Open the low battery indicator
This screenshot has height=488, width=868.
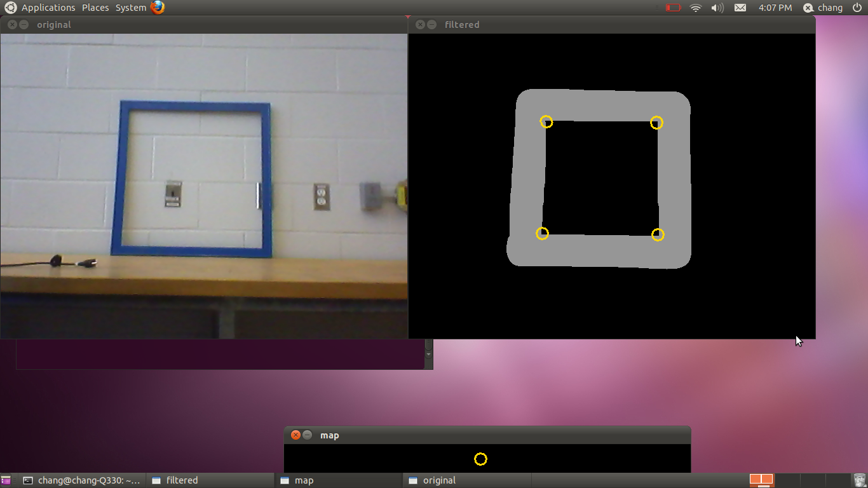pos(673,8)
